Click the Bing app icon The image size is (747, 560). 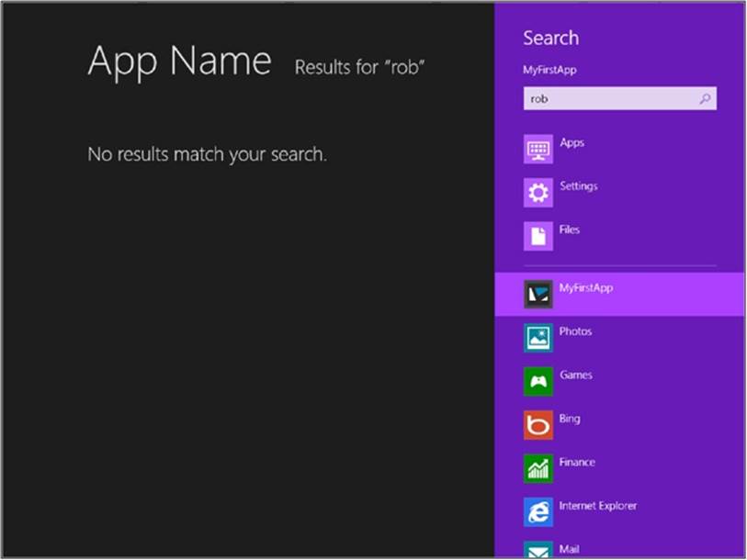tap(538, 425)
